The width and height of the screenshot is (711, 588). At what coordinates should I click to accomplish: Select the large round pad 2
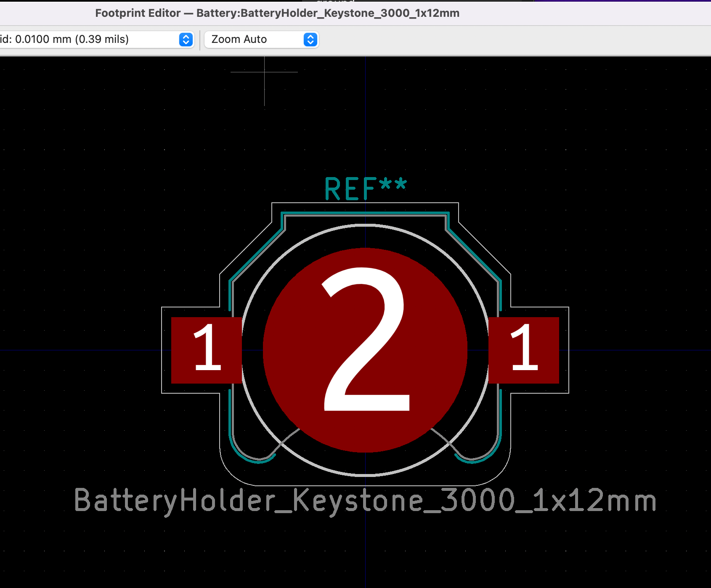click(365, 350)
